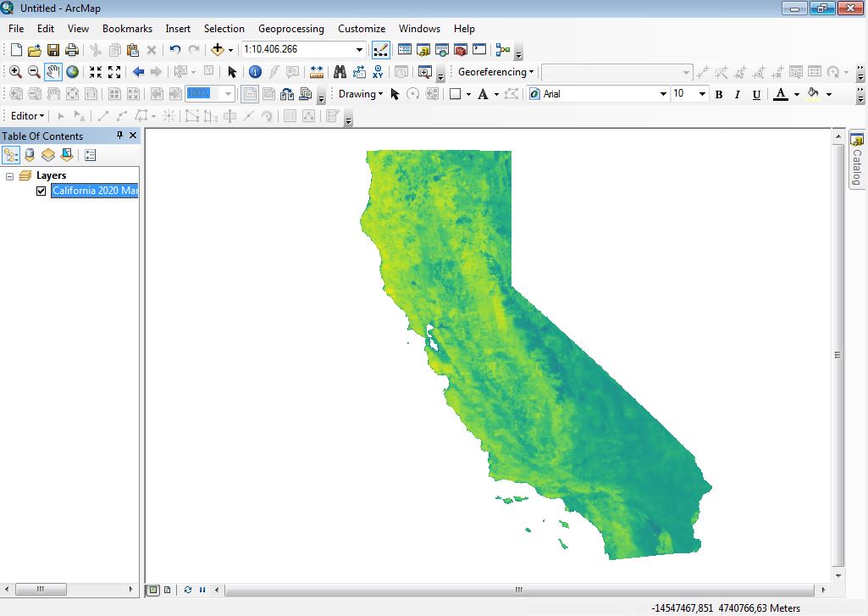This screenshot has height=616, width=868.
Task: Click the Go To XY tool
Action: click(378, 72)
